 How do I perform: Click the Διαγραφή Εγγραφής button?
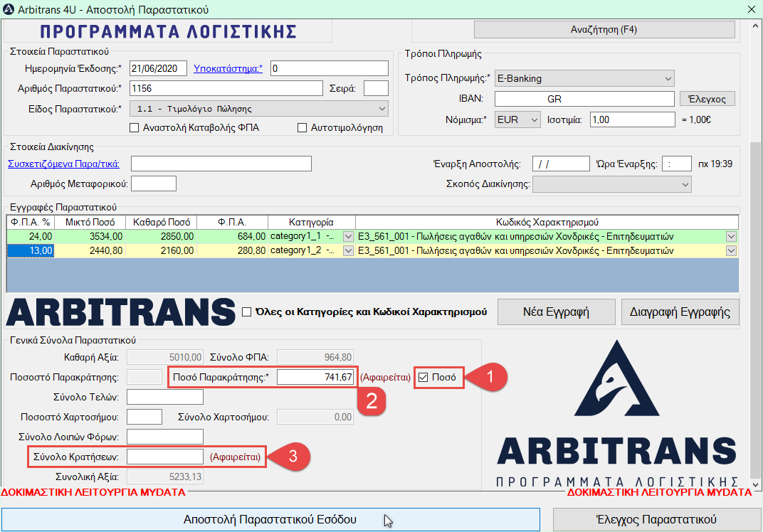(x=680, y=312)
